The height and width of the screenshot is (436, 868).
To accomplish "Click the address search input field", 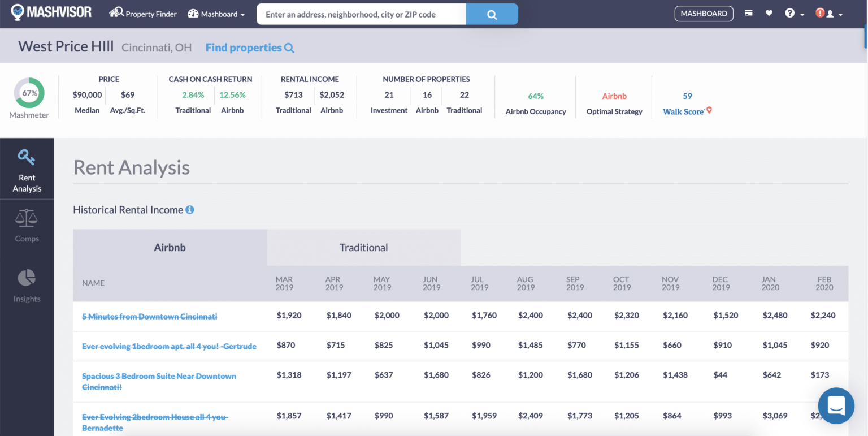I will (x=361, y=13).
